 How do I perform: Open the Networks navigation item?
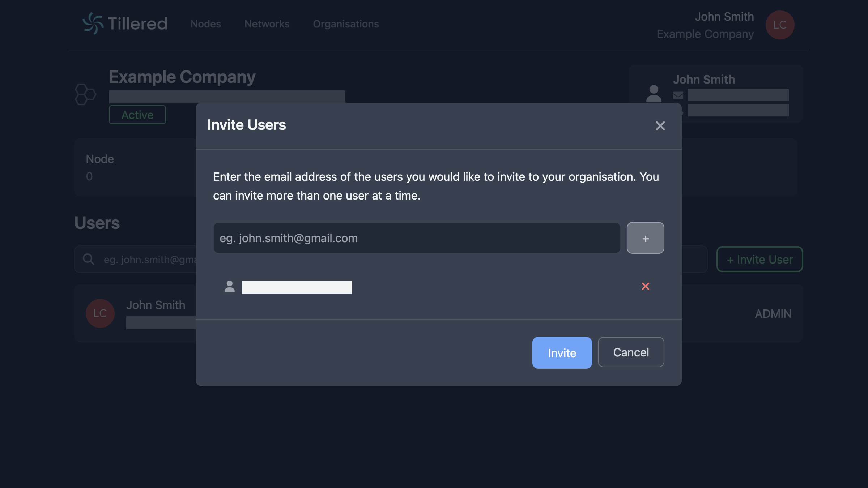click(x=267, y=24)
